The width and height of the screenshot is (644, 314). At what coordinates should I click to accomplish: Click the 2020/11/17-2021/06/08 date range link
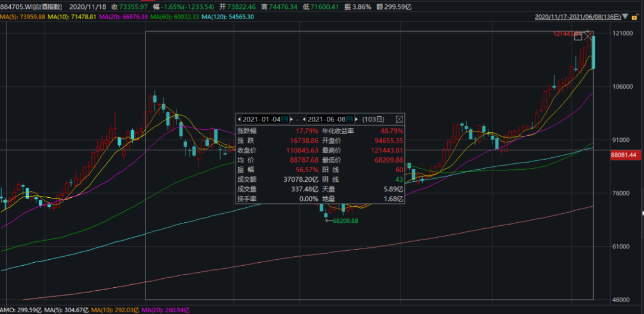[578, 17]
